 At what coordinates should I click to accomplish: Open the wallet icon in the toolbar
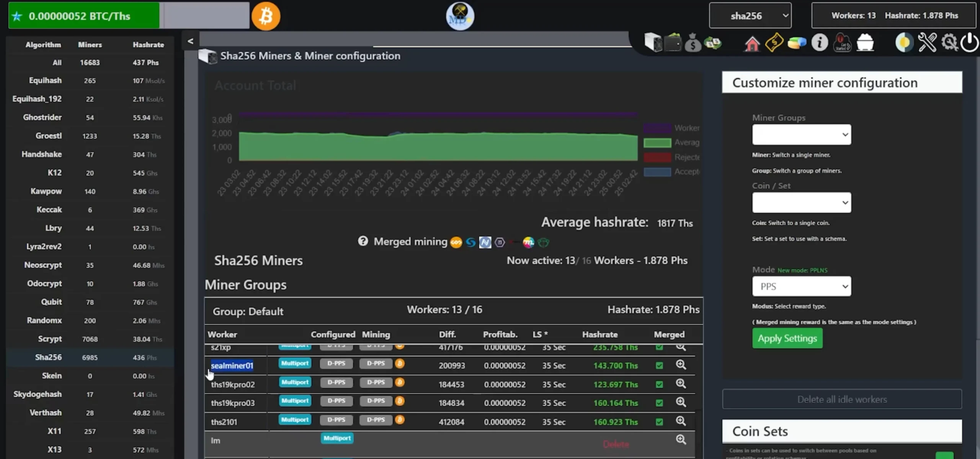[x=672, y=42]
